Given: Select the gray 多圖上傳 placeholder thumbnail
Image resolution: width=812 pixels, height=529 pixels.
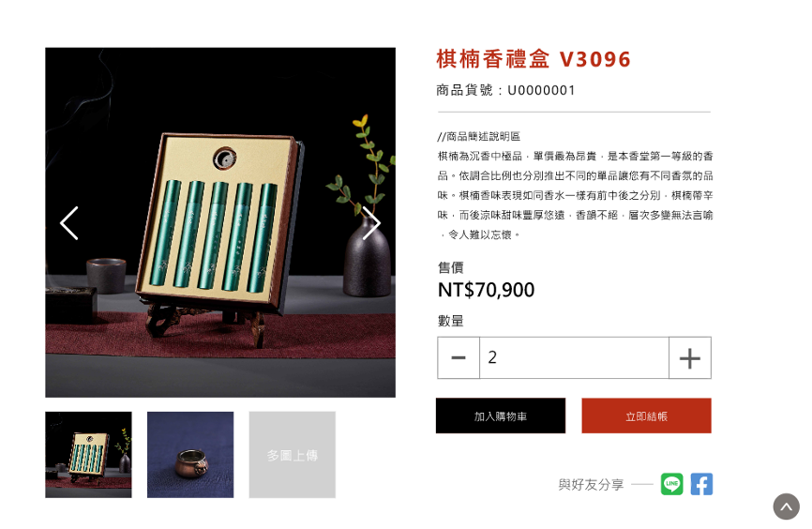Looking at the screenshot, I should (292, 455).
